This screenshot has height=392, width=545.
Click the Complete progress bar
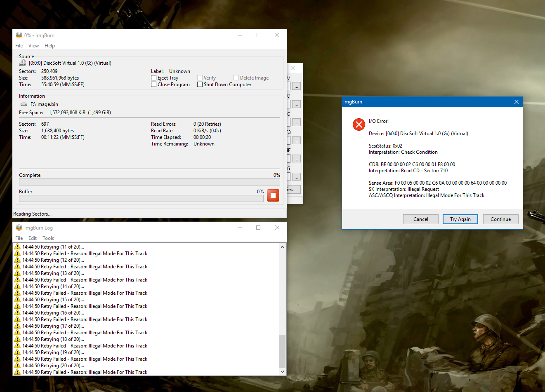click(149, 182)
